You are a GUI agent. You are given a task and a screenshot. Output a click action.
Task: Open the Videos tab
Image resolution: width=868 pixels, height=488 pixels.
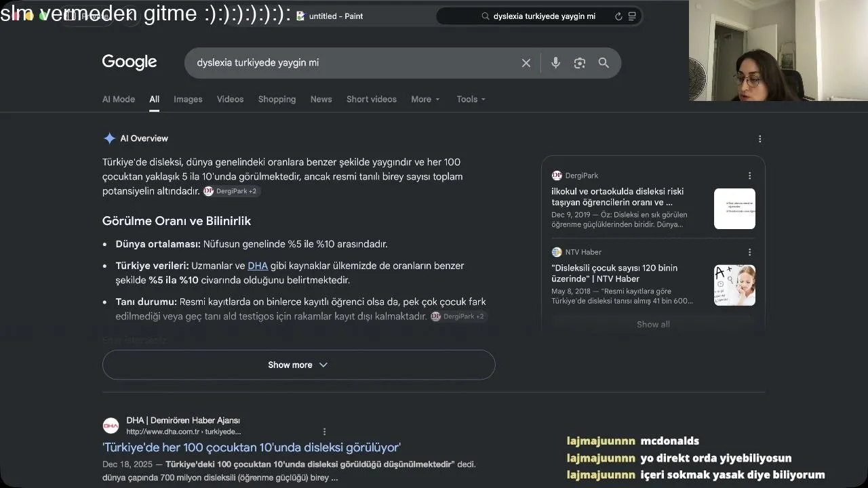tap(230, 99)
